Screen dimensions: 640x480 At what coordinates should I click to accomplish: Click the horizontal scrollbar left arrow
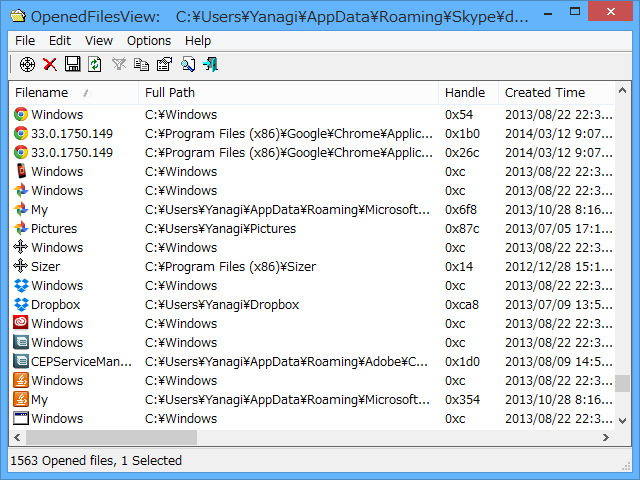coord(17,437)
